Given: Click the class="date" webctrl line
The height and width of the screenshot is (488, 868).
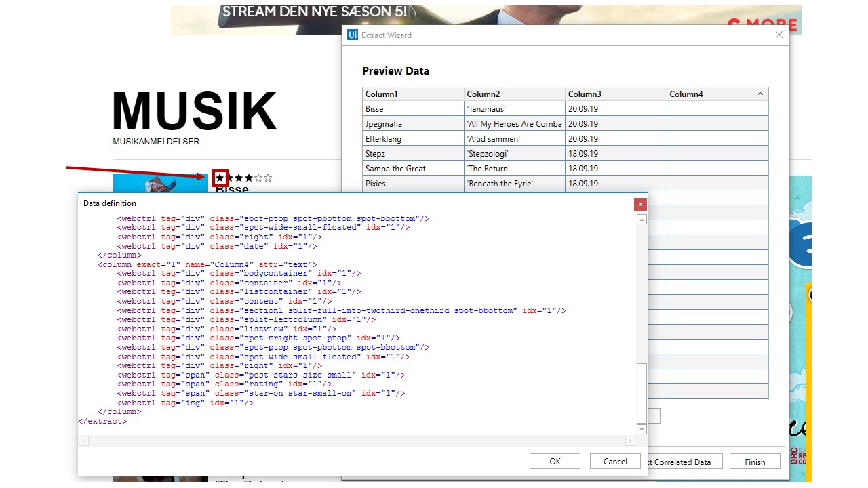Looking at the screenshot, I should click(217, 246).
